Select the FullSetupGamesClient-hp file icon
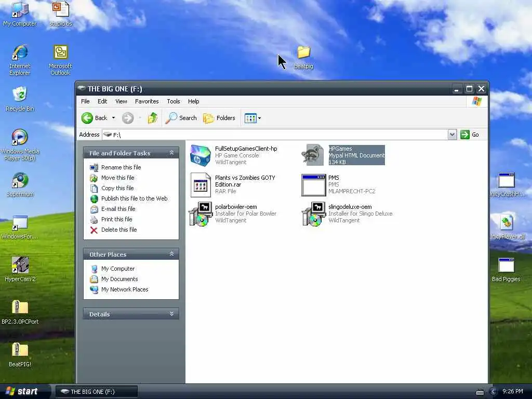 (200, 155)
